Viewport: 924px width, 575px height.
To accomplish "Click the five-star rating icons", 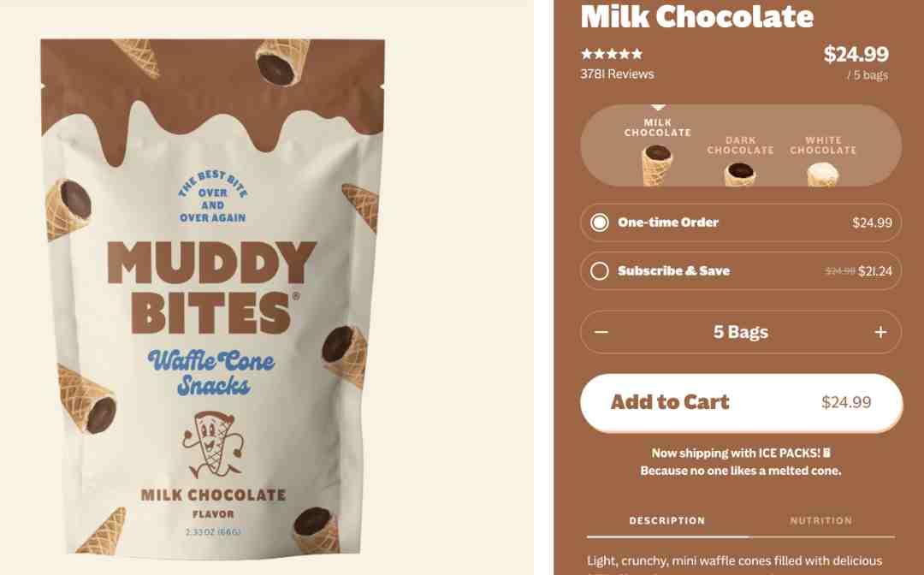I will click(x=612, y=54).
